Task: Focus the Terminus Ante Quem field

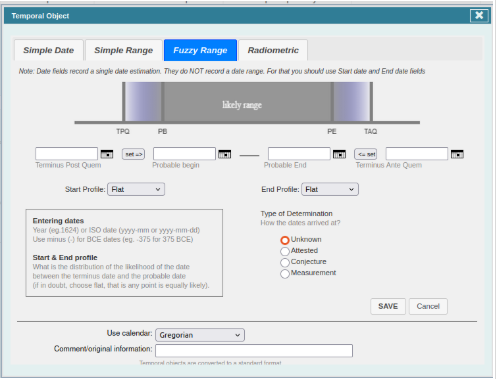Action: (x=417, y=154)
